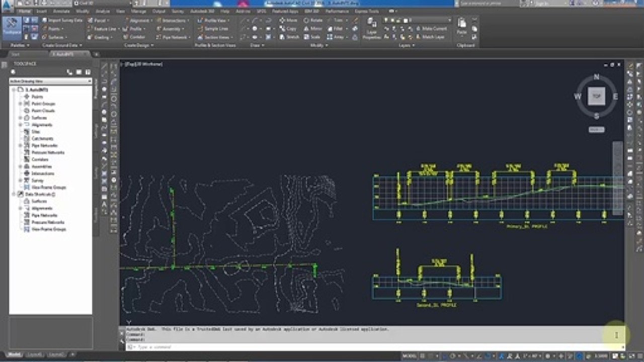This screenshot has height=362, width=644.
Task: Select Data Shortcuts node in tree
Action: click(40, 194)
